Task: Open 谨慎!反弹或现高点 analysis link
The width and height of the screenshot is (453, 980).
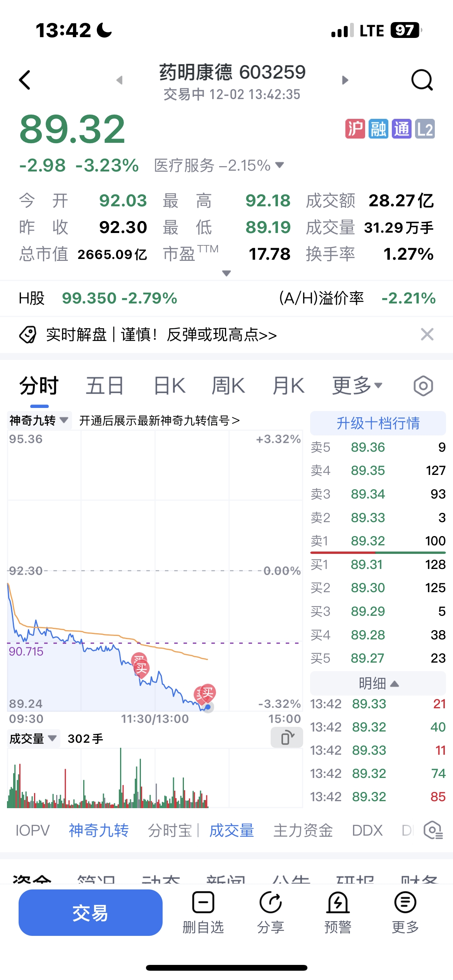Action: [199, 335]
